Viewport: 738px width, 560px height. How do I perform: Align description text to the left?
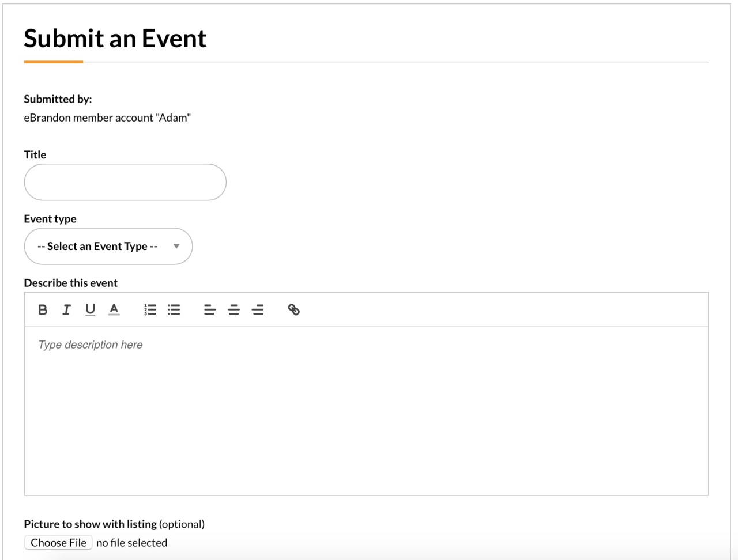click(210, 310)
